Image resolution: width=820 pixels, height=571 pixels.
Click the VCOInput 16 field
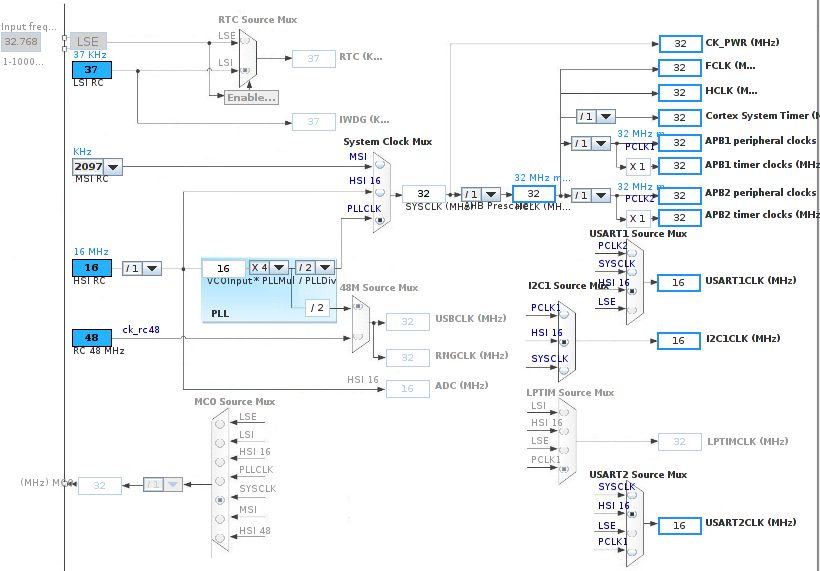click(x=223, y=269)
